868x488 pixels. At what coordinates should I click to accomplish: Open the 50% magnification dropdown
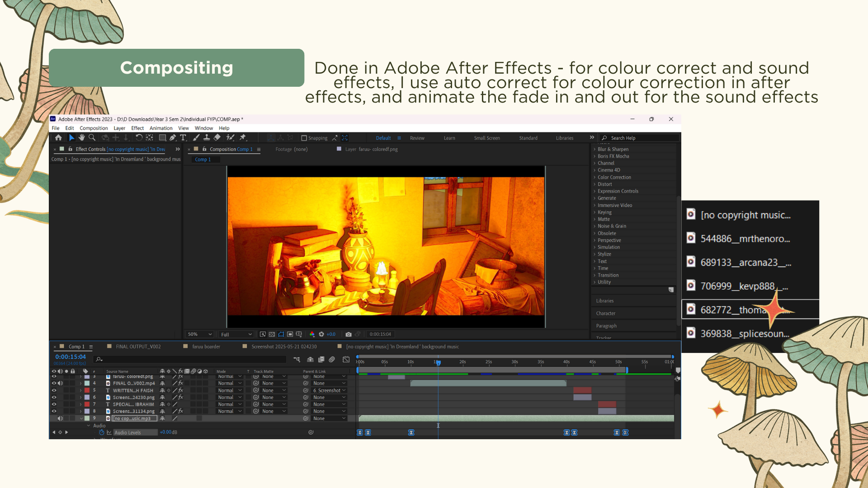tap(200, 334)
